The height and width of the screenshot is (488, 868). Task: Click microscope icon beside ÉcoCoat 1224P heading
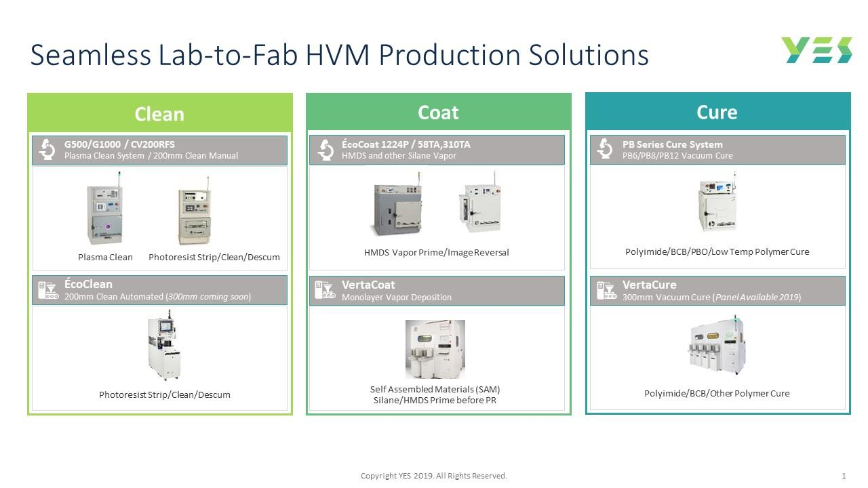coord(325,150)
